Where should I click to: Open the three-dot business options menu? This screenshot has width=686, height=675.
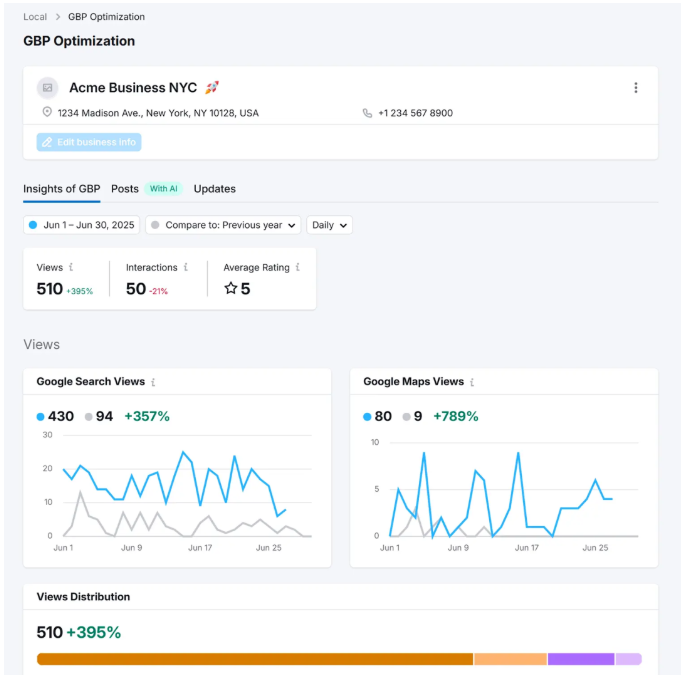(635, 88)
